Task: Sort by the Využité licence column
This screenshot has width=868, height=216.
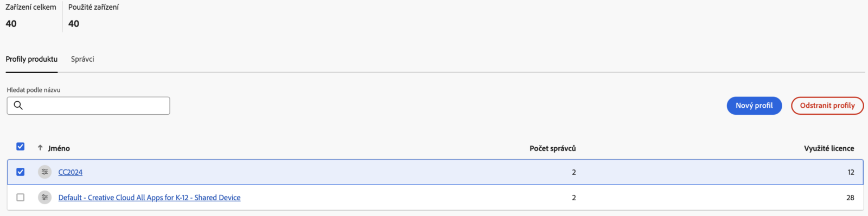Action: pyautogui.click(x=829, y=148)
